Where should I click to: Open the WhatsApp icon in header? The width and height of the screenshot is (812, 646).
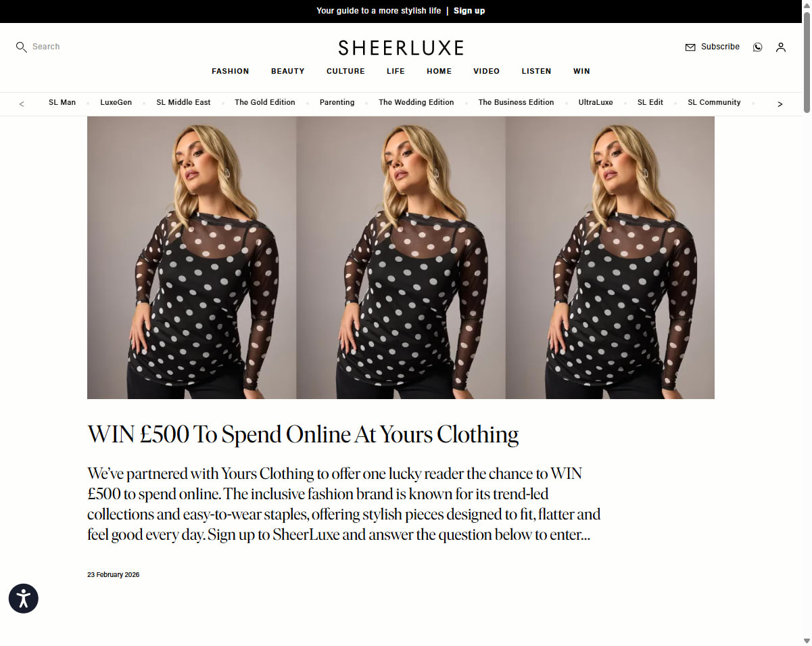click(x=757, y=47)
